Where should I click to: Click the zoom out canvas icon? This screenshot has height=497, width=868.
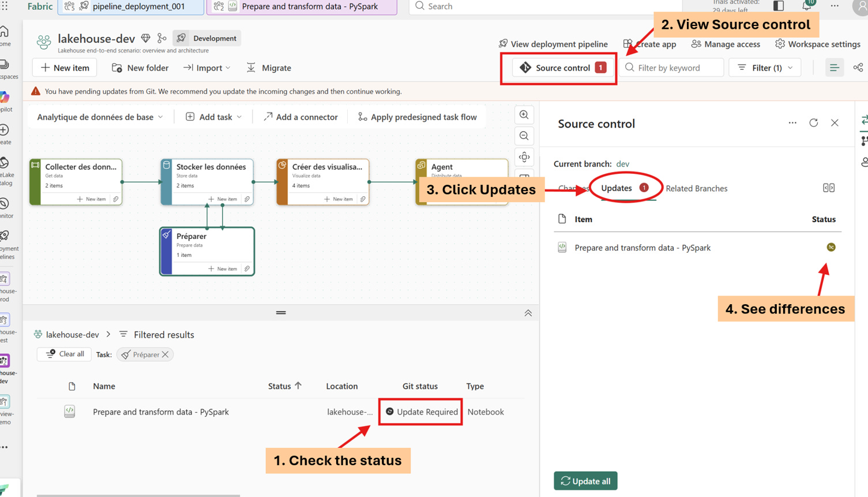click(524, 136)
